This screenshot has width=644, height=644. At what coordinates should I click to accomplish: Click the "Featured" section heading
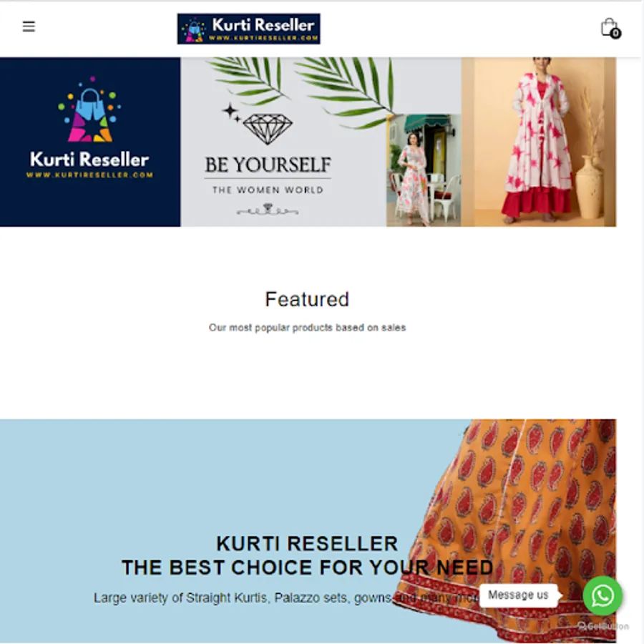(x=307, y=299)
